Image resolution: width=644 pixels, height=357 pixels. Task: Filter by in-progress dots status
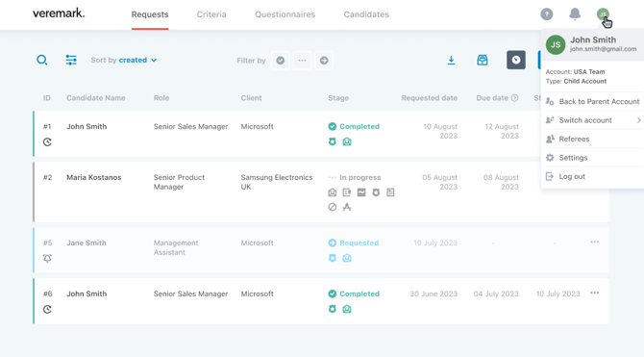click(x=302, y=61)
